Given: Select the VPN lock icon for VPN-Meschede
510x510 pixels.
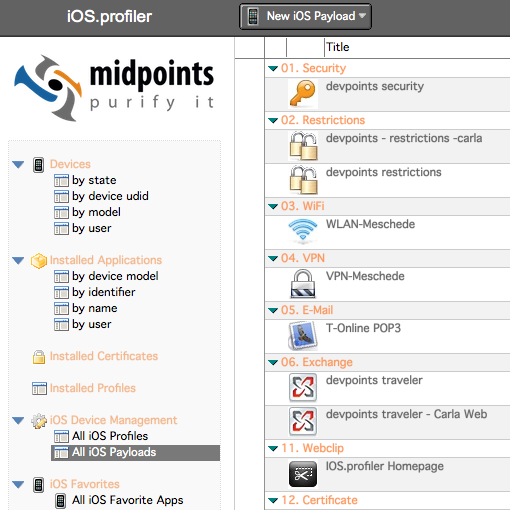Looking at the screenshot, I should click(x=303, y=284).
